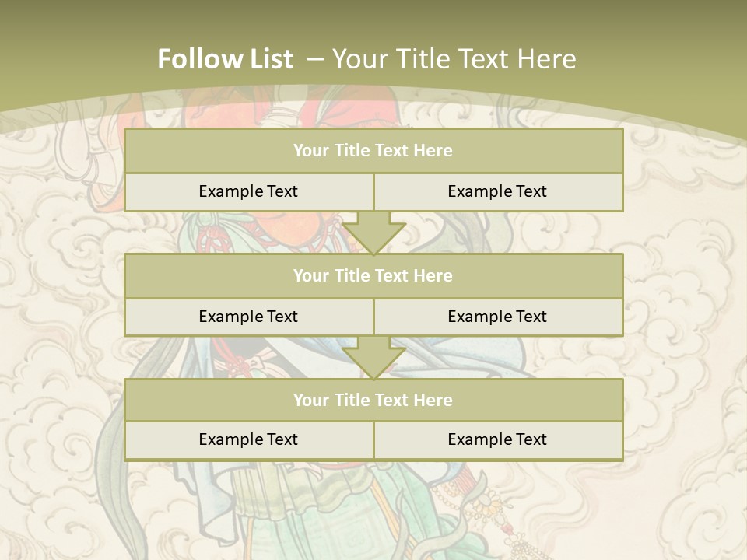Click right Example Text cell in middle table

pyautogui.click(x=497, y=317)
